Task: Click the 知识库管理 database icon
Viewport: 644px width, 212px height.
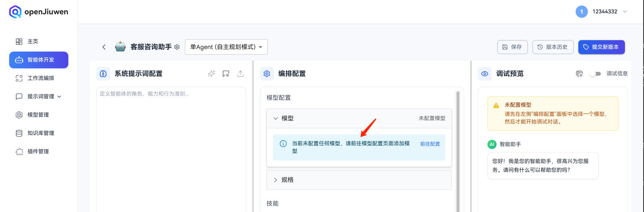Action: (19, 133)
